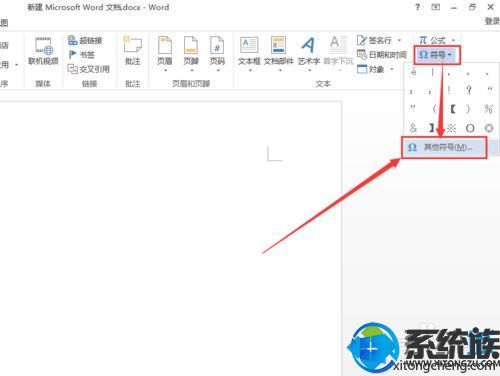Screen dimensions: 500x376
Task: Click inside the blank document page
Action: click(170, 238)
